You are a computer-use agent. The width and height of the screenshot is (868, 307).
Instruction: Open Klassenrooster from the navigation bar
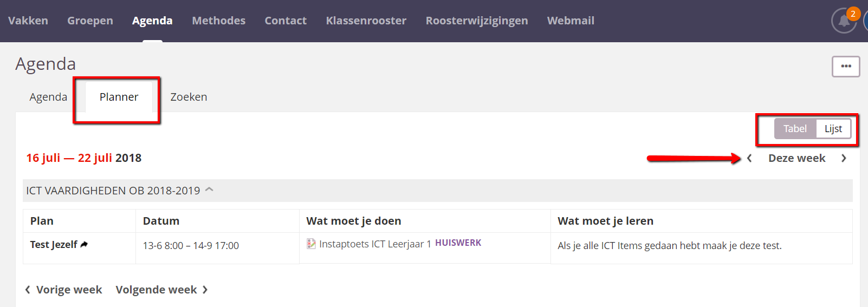pyautogui.click(x=366, y=21)
